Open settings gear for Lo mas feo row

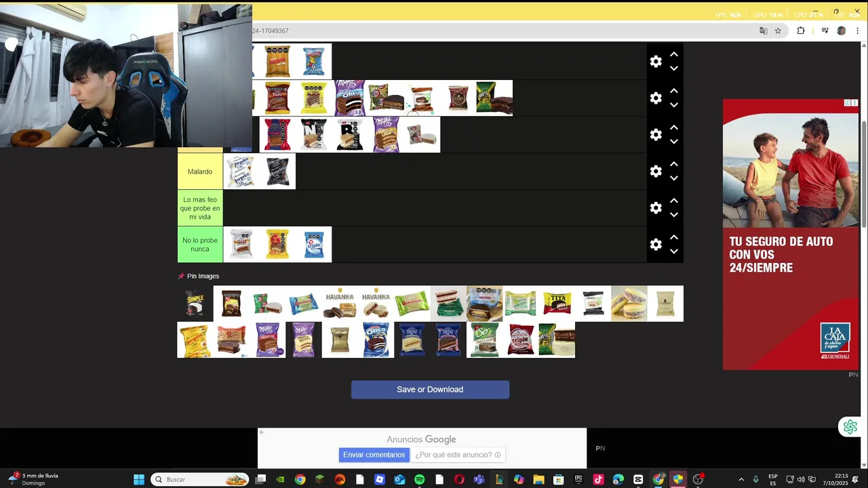[656, 208]
